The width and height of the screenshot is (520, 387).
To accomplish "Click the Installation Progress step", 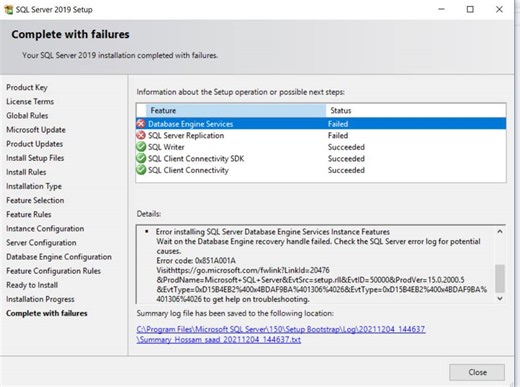I will 40,299.
